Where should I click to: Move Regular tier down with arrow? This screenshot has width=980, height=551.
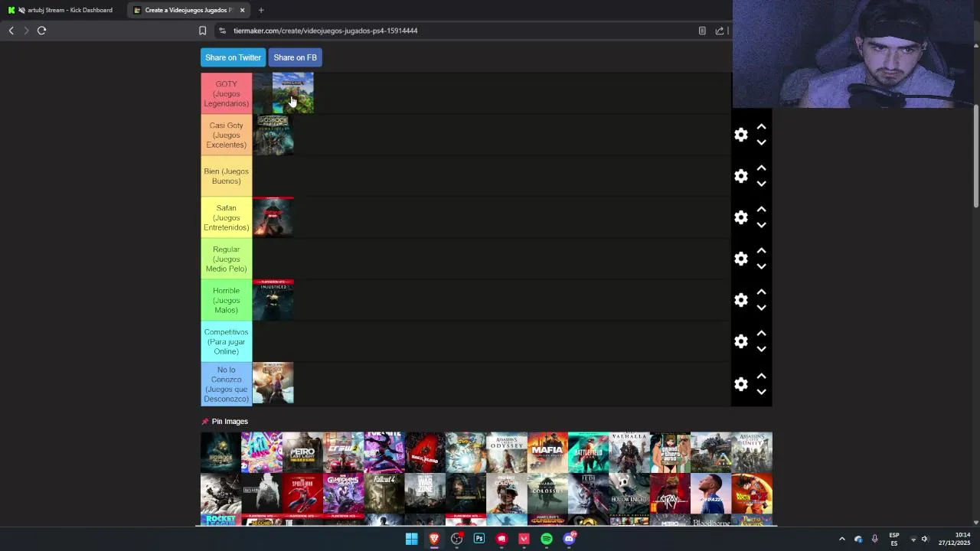tap(761, 266)
